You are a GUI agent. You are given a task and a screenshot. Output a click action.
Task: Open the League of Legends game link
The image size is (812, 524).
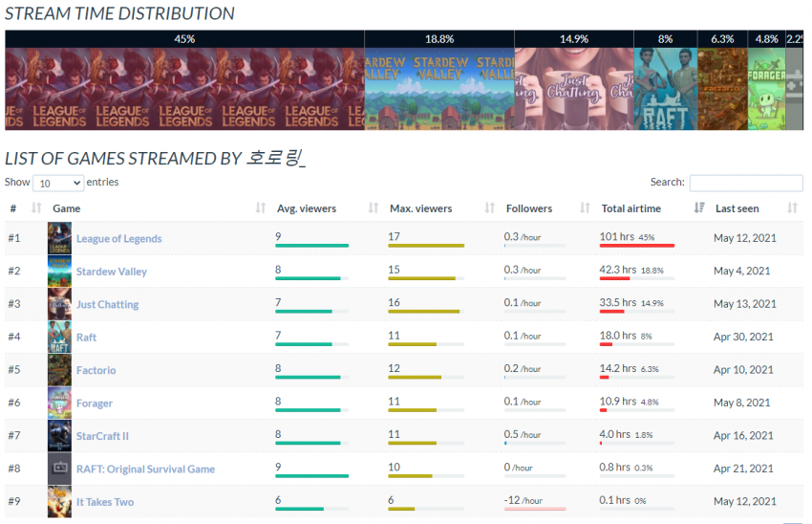coord(119,238)
